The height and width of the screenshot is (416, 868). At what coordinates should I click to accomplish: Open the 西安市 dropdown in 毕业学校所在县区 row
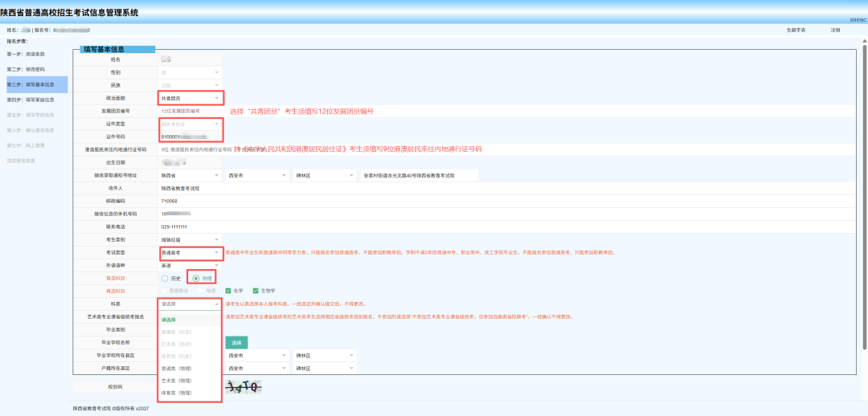coord(258,355)
